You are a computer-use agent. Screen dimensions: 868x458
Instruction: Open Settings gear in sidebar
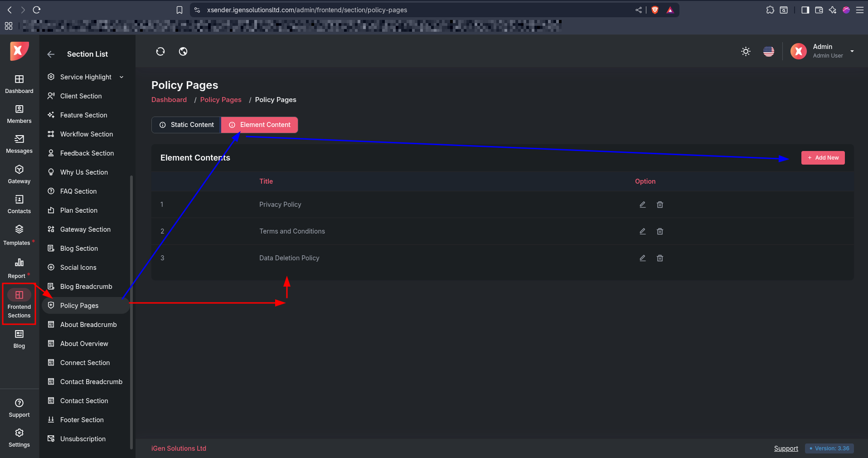click(x=19, y=438)
